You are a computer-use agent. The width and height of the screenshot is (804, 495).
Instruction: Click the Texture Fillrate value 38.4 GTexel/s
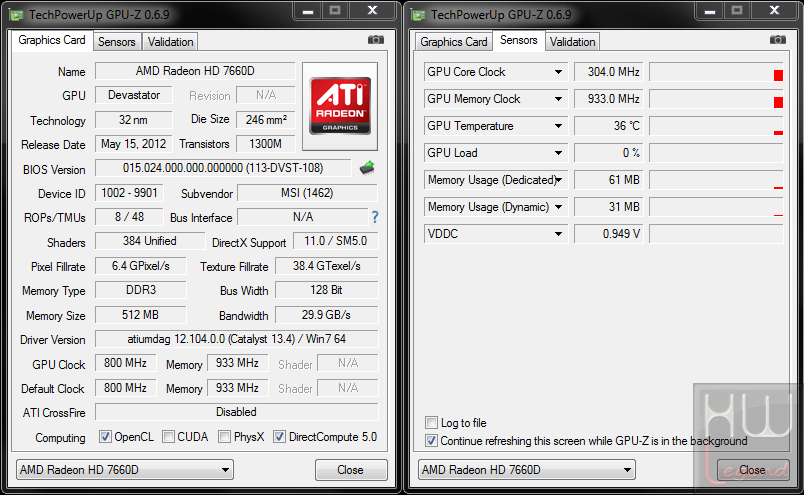coord(327,266)
